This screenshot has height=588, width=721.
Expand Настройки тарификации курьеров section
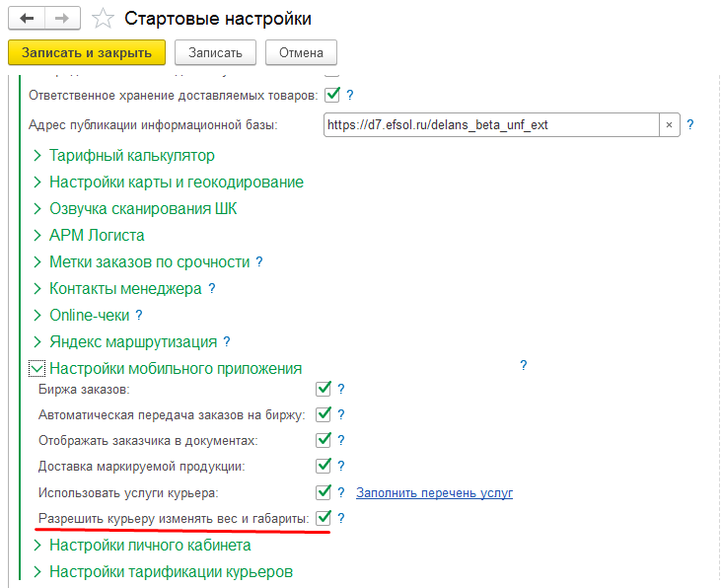coord(37,572)
